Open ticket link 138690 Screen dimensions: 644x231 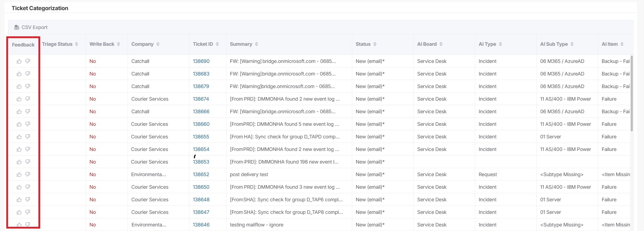201,61
